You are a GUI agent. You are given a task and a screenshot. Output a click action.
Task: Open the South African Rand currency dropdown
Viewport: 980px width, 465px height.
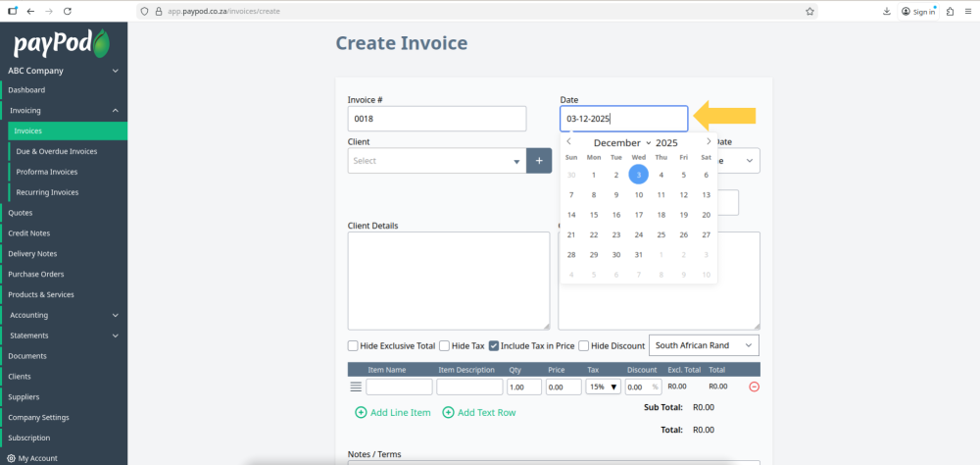point(705,345)
